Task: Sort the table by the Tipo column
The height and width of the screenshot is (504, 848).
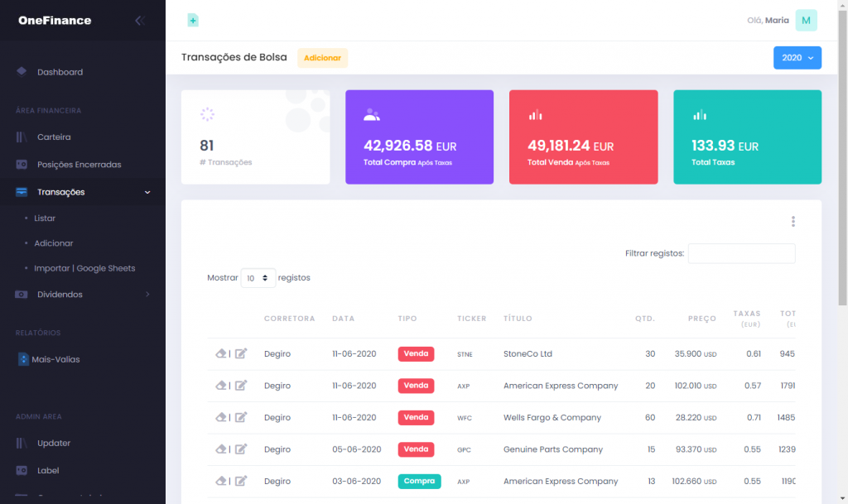Action: click(x=407, y=319)
